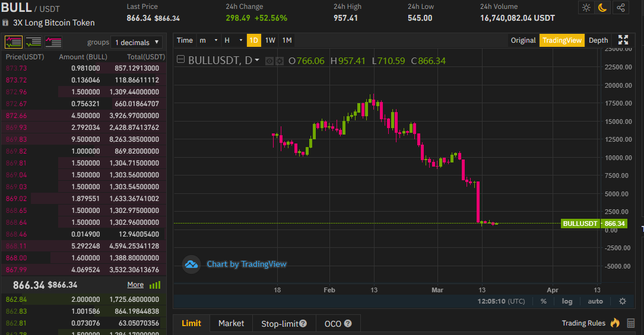Show buy orders only order book view
Image resolution: width=644 pixels, height=335 pixels.
(33, 42)
